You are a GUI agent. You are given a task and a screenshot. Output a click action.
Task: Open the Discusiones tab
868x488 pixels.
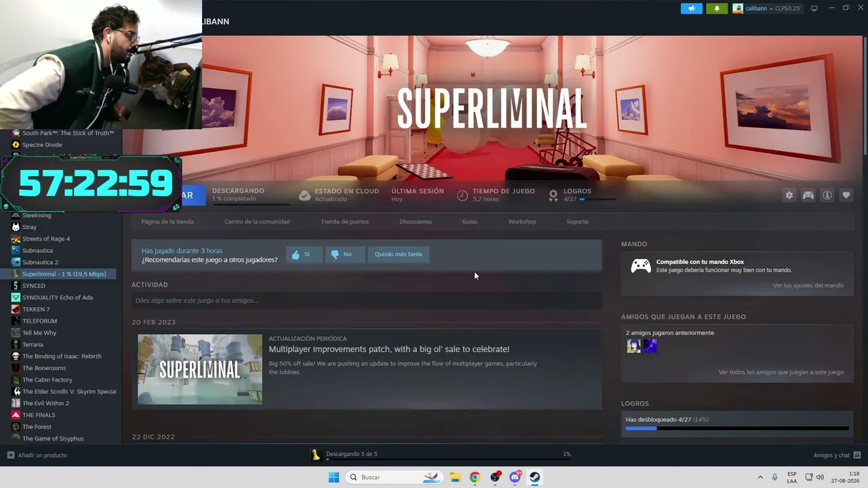point(416,222)
